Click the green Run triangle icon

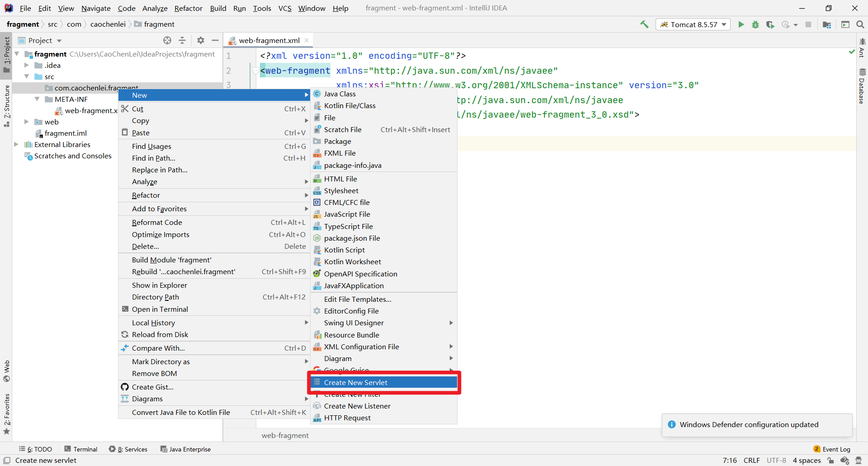coord(741,24)
